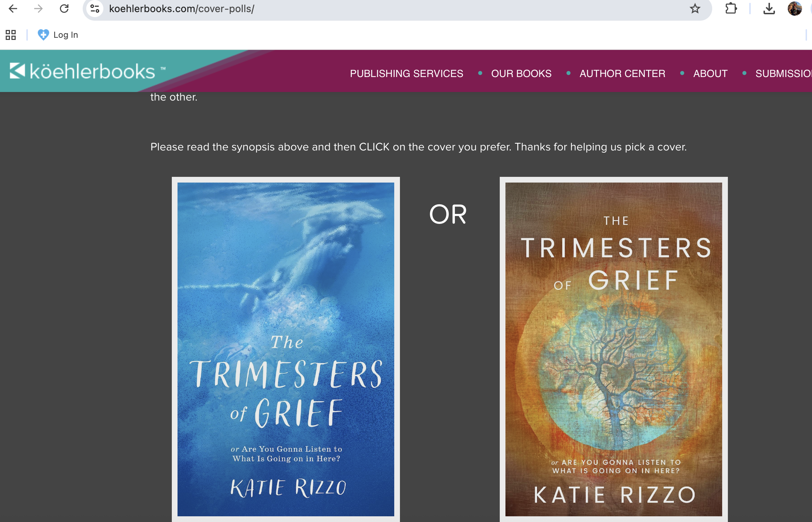Open the Chrome profile avatar

[x=795, y=9]
